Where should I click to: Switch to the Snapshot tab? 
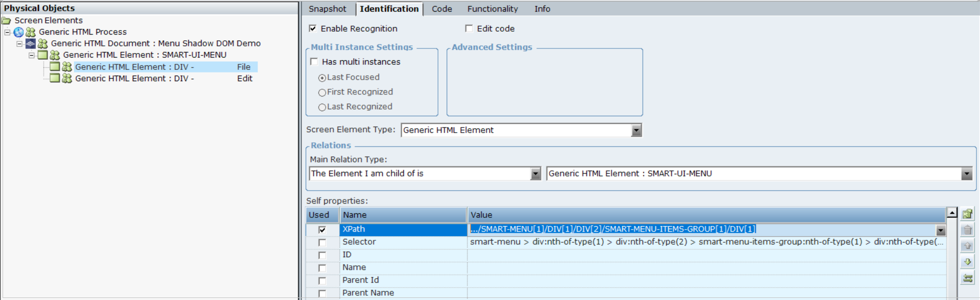point(327,9)
